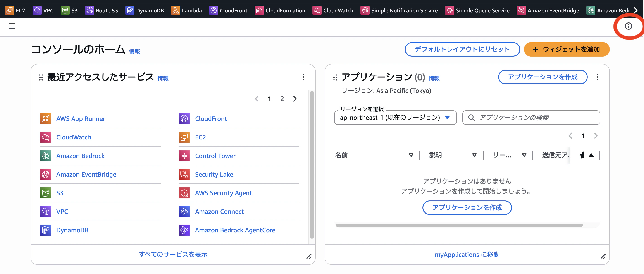Image resolution: width=644 pixels, height=274 pixels.
Task: Open EC2 from the favorites bar
Action: pos(15,10)
